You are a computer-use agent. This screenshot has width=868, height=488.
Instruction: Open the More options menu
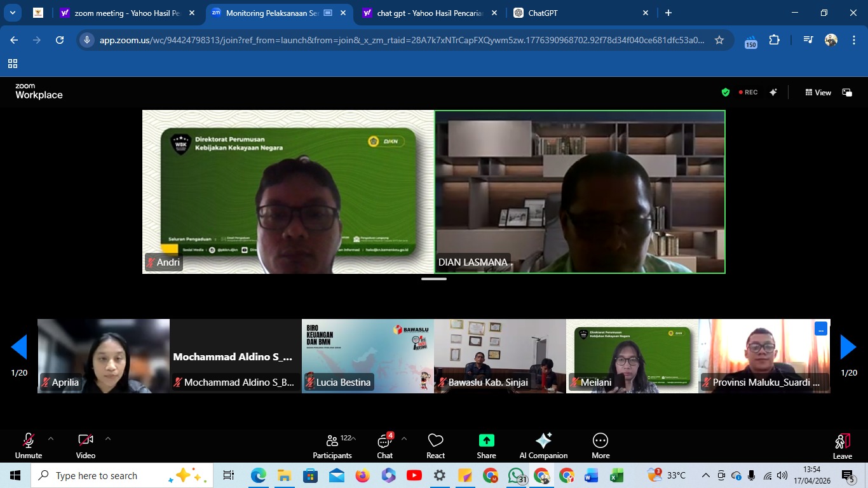(600, 446)
